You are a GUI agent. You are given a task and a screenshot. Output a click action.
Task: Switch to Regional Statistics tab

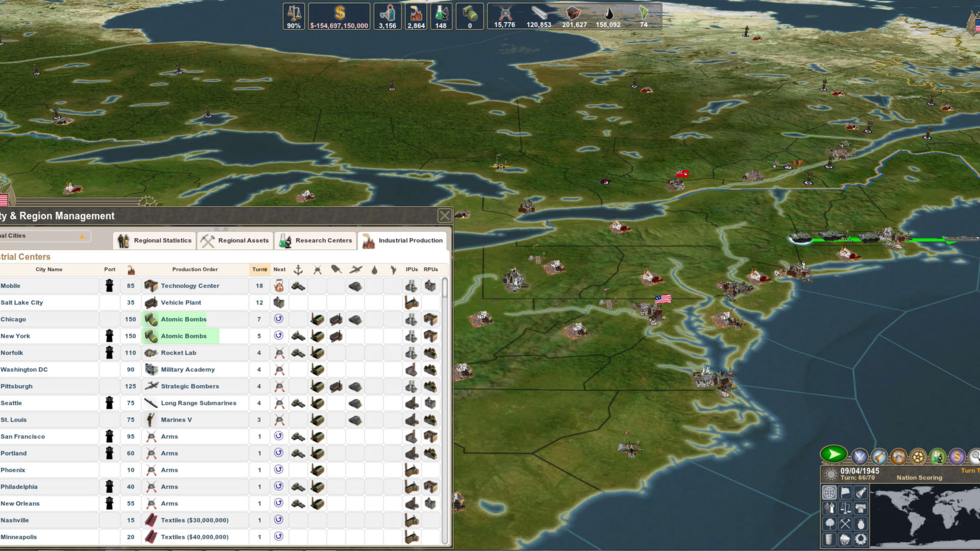coord(155,241)
